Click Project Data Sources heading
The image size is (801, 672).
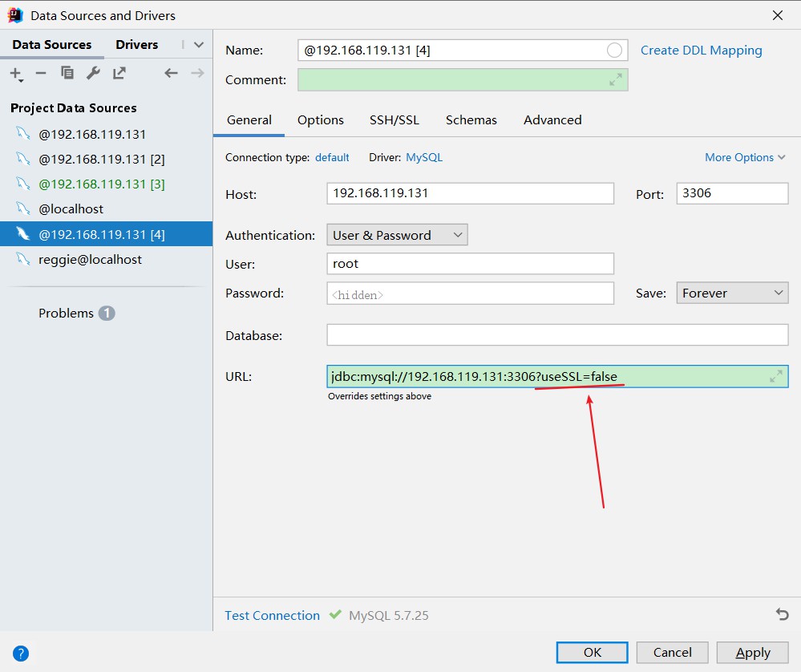point(74,107)
